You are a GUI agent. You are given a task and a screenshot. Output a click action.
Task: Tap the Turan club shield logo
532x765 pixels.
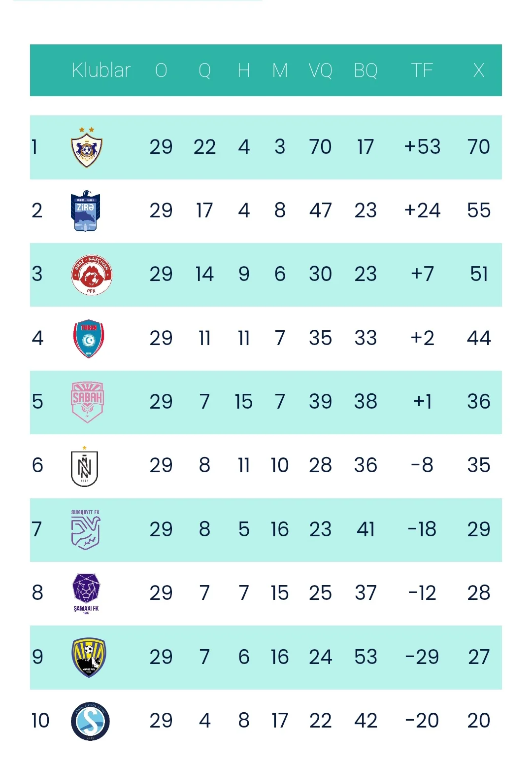click(89, 339)
